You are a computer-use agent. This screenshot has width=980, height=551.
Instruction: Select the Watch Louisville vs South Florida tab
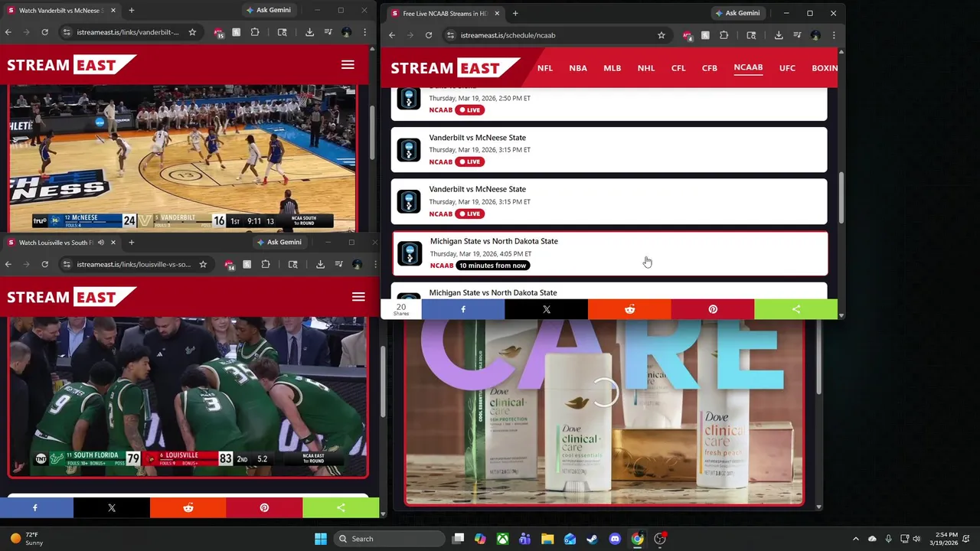60,242
